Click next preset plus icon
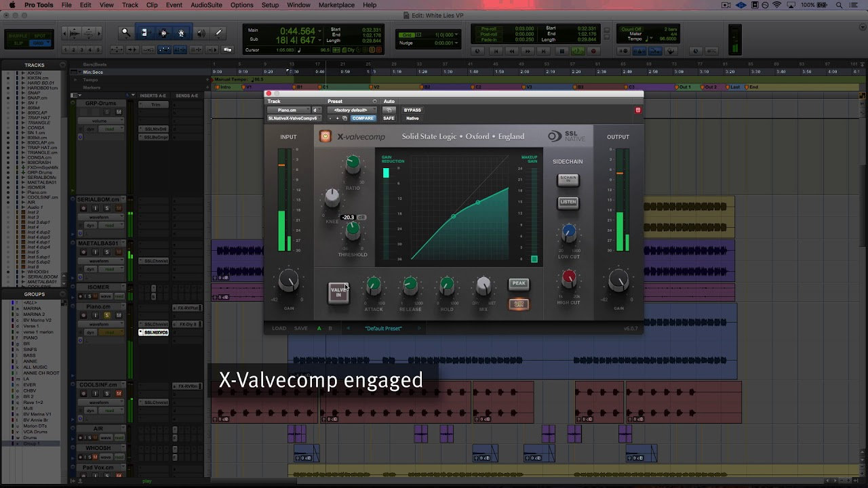This screenshot has width=868, height=488. [338, 118]
